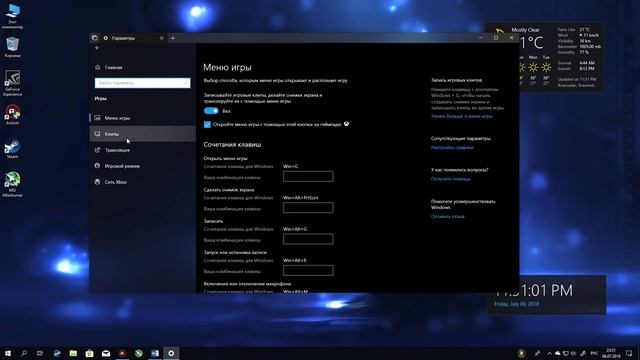
Task: Click the Меню игры sidebar icon
Action: [98, 118]
